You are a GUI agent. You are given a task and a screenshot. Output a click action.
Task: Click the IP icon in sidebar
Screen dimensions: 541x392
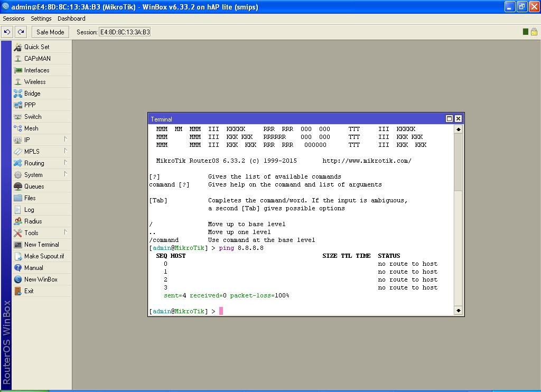point(18,140)
